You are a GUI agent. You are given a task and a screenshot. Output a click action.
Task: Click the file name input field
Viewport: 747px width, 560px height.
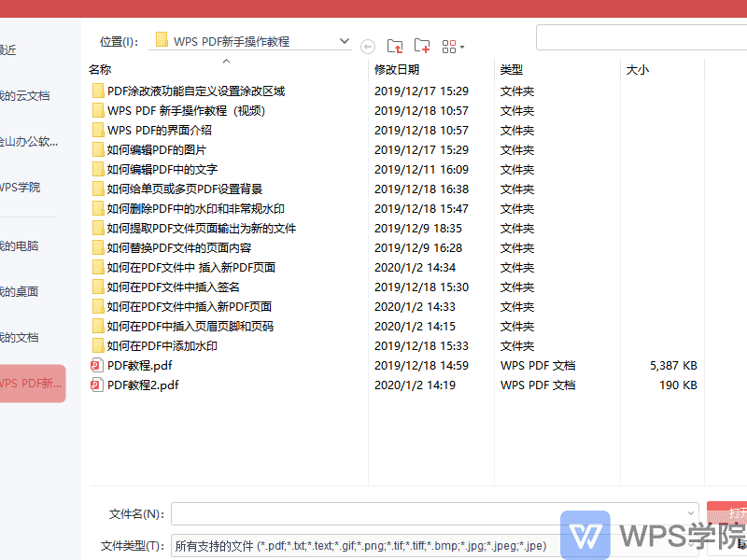[x=434, y=514]
